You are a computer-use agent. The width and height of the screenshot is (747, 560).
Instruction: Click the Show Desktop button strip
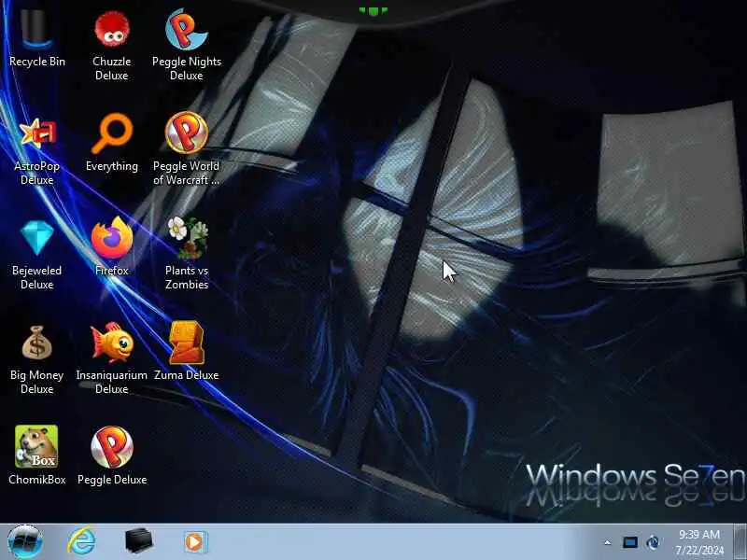tap(740, 542)
